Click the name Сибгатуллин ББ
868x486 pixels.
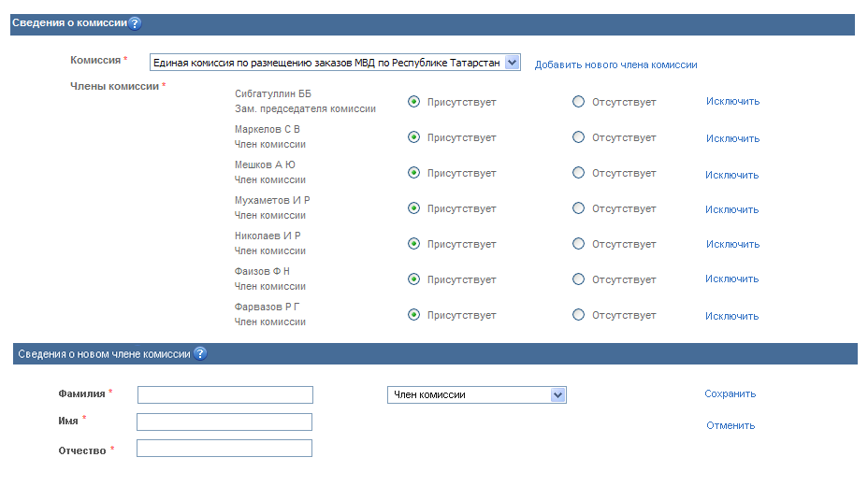(x=273, y=93)
